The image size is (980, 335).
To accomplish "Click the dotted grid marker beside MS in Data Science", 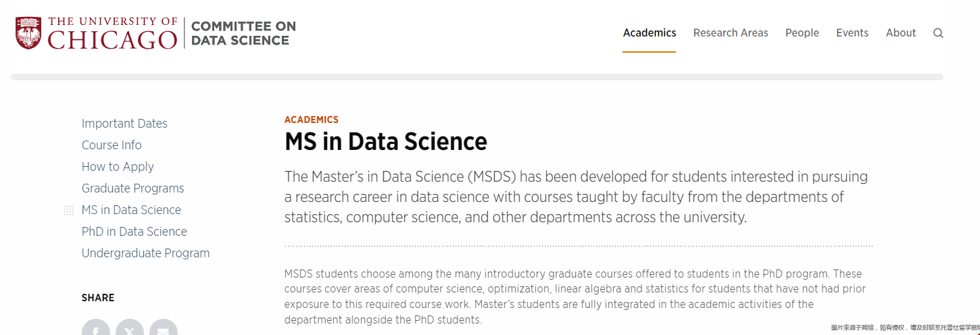I will [x=68, y=211].
